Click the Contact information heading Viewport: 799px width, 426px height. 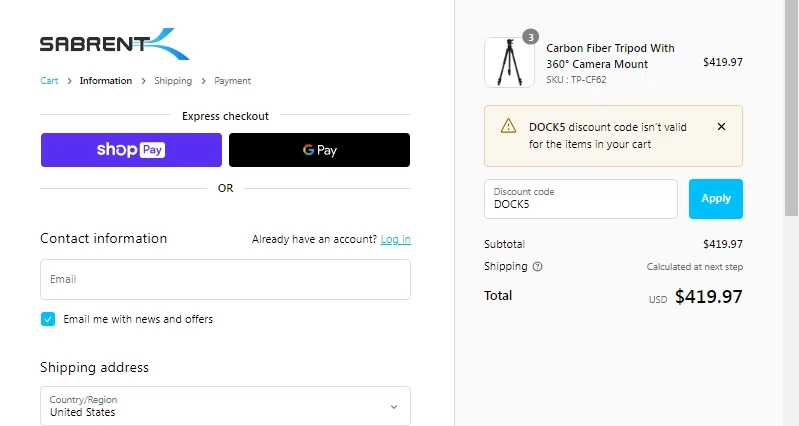(103, 238)
